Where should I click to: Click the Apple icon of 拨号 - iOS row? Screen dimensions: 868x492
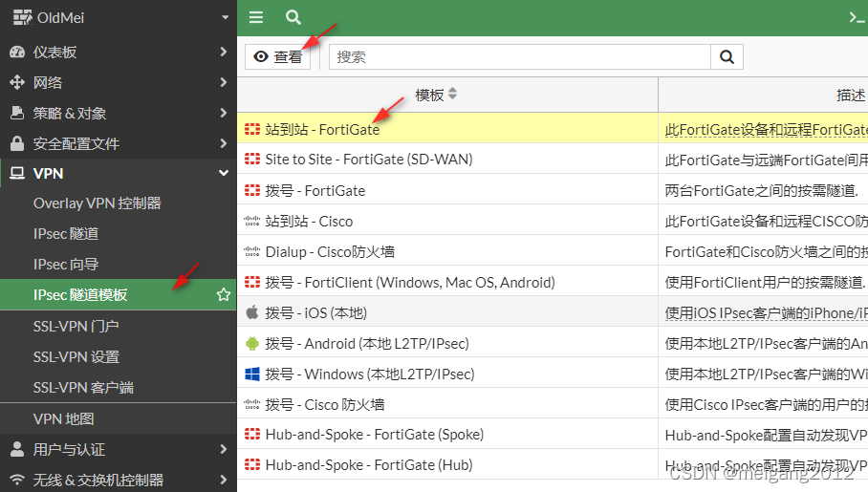click(x=251, y=312)
